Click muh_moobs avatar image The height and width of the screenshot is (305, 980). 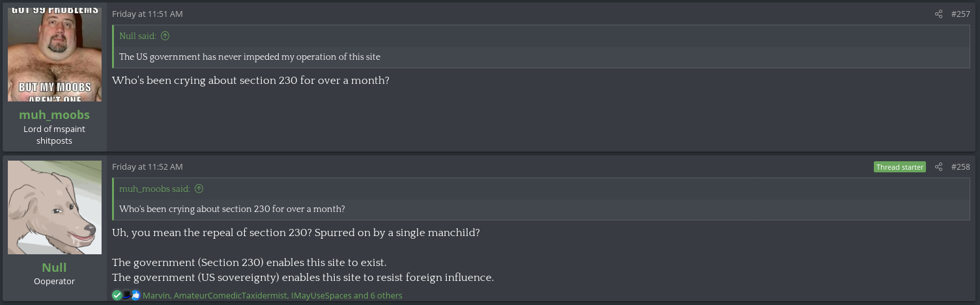55,55
